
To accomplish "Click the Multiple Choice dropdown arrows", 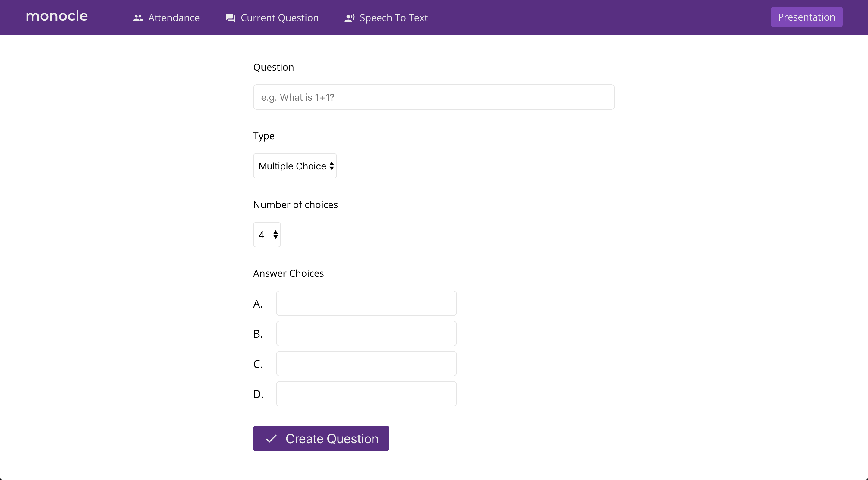I will coord(332,166).
